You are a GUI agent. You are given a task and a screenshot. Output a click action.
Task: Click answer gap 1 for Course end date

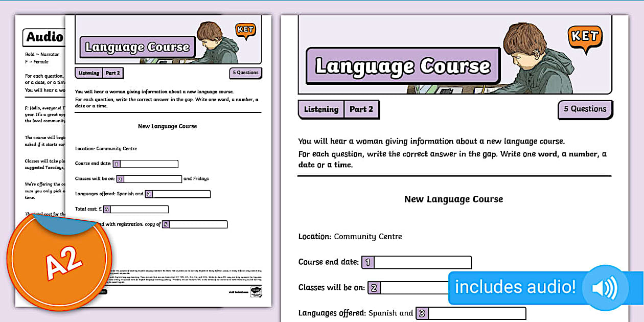(x=418, y=262)
